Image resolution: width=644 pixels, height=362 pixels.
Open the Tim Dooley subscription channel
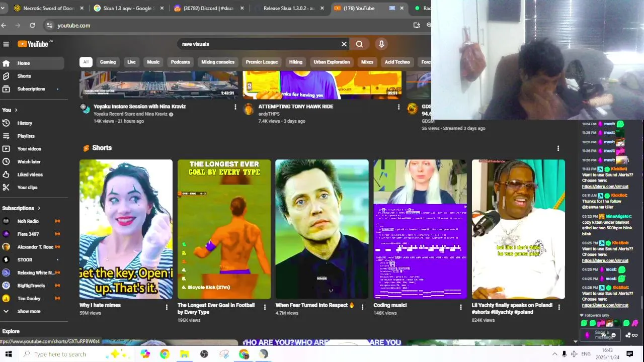(33, 299)
